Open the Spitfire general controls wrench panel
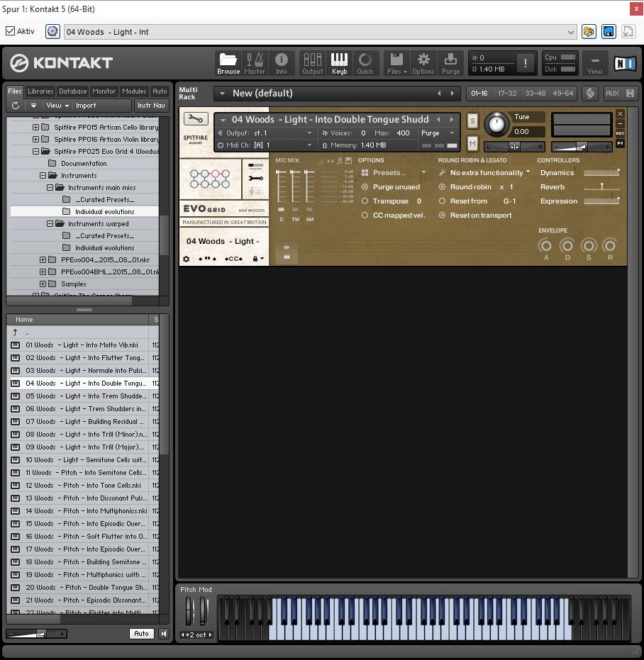Image resolution: width=644 pixels, height=660 pixels. pos(256,178)
